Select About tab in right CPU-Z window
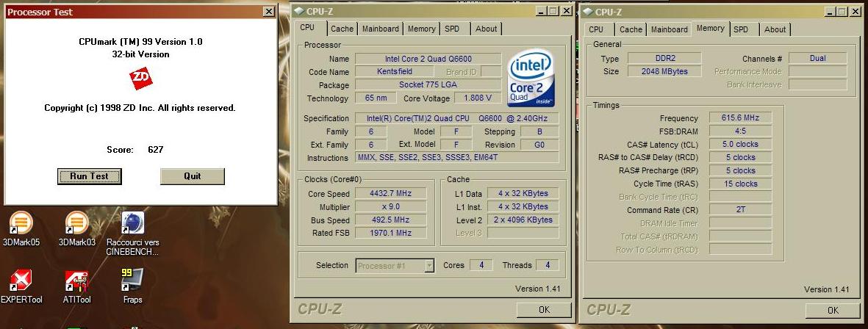 [x=775, y=29]
